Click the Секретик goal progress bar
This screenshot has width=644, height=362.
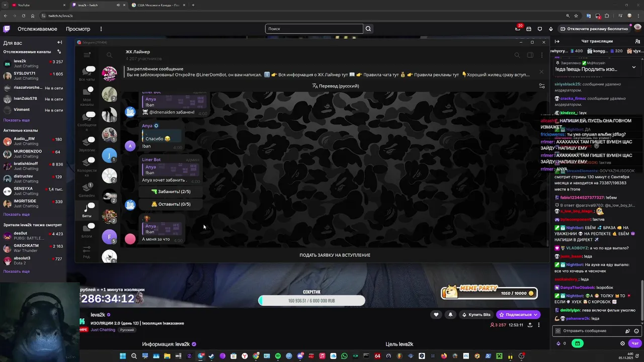click(311, 301)
